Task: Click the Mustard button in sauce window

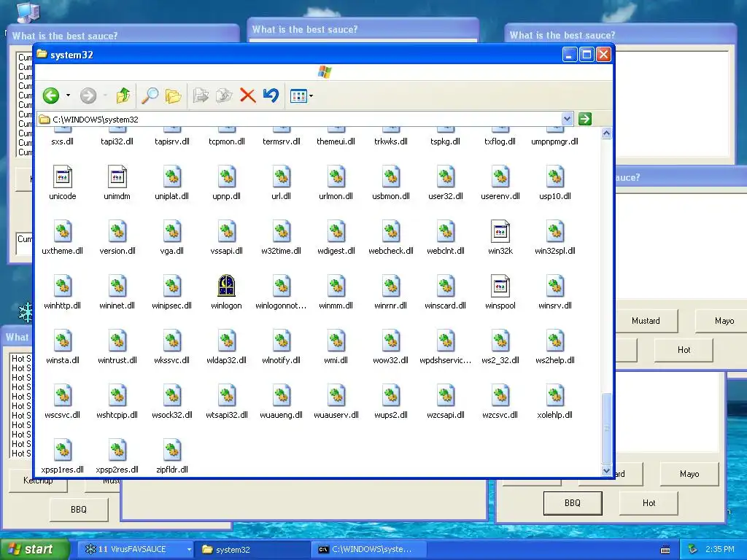Action: (x=646, y=321)
